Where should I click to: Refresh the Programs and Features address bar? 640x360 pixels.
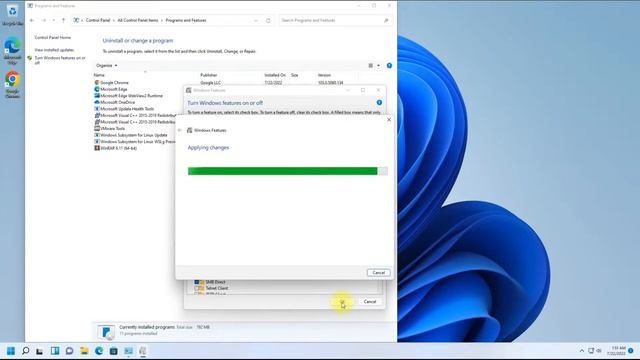(x=268, y=20)
